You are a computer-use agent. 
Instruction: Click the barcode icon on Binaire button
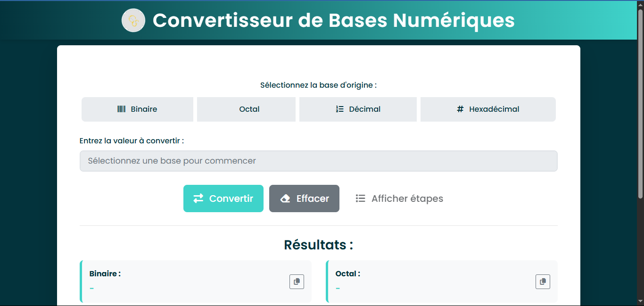121,109
